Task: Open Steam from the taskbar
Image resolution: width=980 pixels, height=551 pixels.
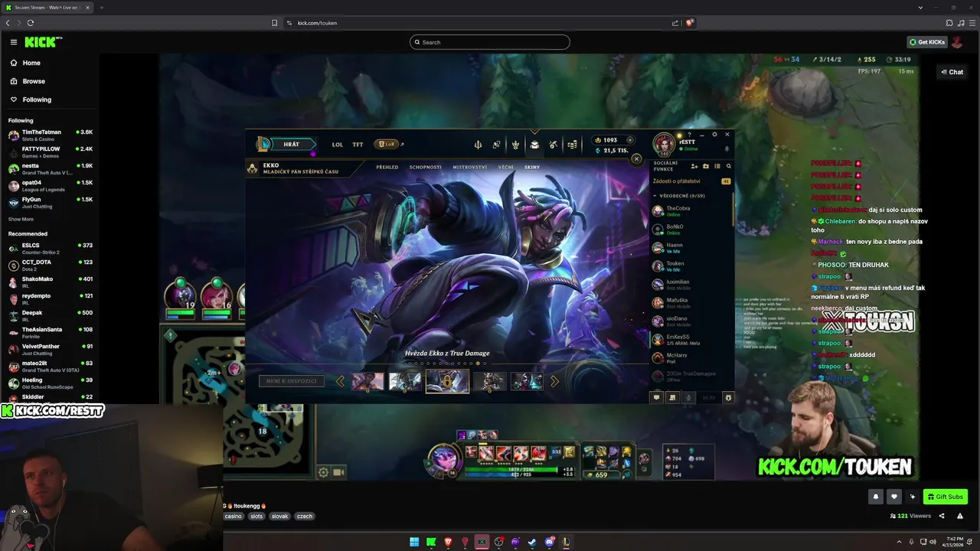Action: tap(532, 542)
